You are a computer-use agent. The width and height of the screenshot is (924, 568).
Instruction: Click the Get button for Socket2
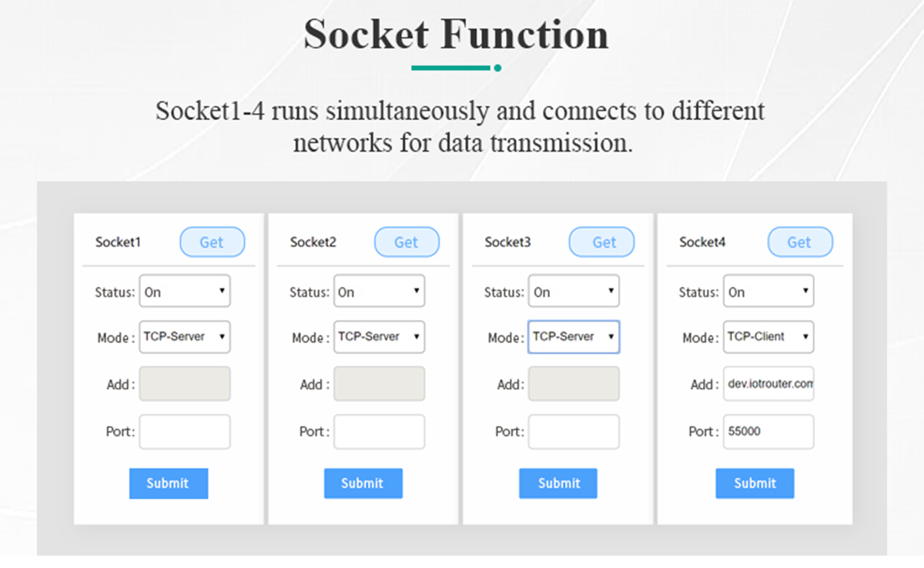(x=407, y=242)
